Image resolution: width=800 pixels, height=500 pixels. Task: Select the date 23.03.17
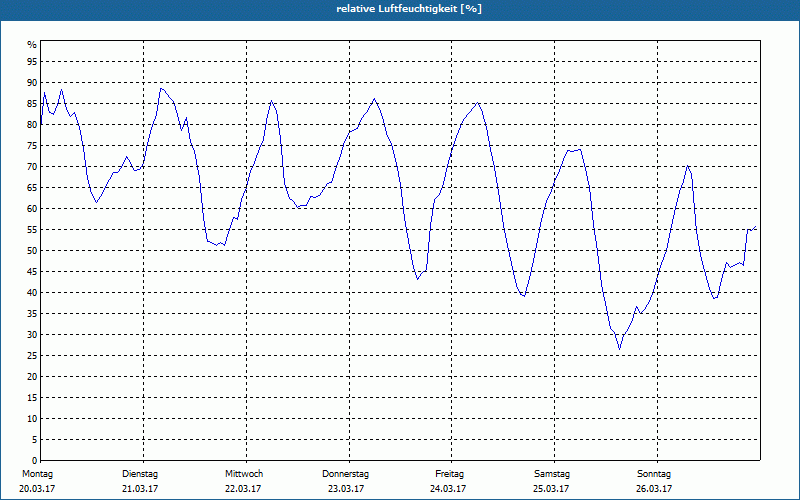[x=346, y=489]
